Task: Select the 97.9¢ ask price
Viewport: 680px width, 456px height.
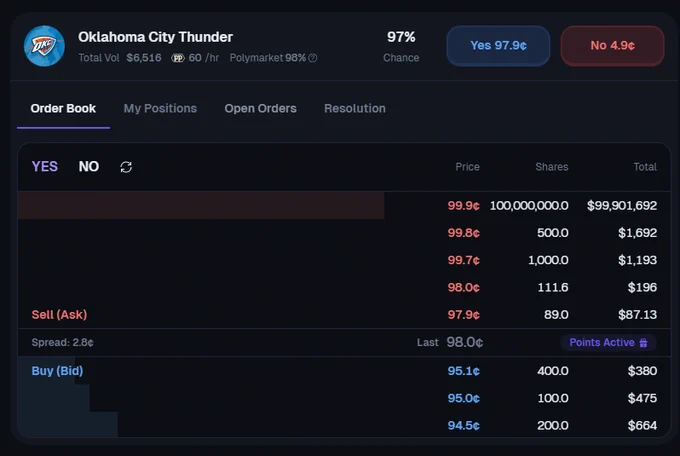Action: [x=464, y=315]
